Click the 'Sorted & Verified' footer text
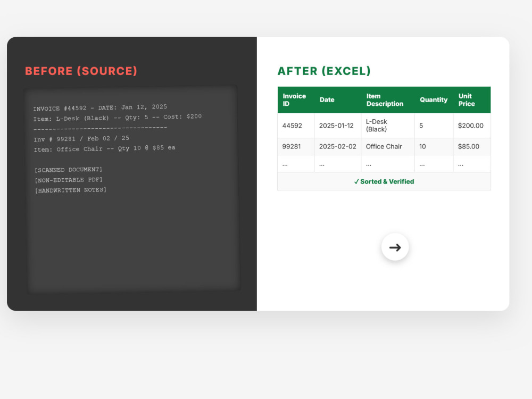 [x=384, y=181]
